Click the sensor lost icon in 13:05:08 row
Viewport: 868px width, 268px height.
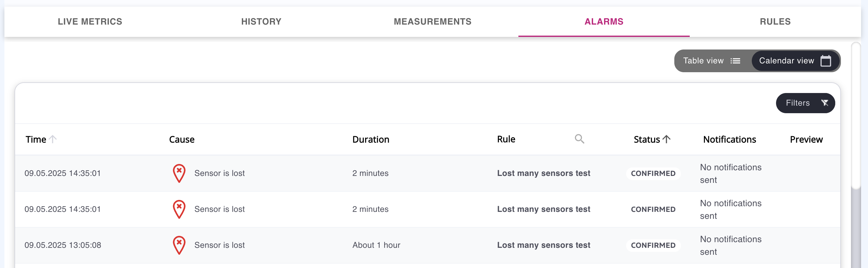point(179,245)
